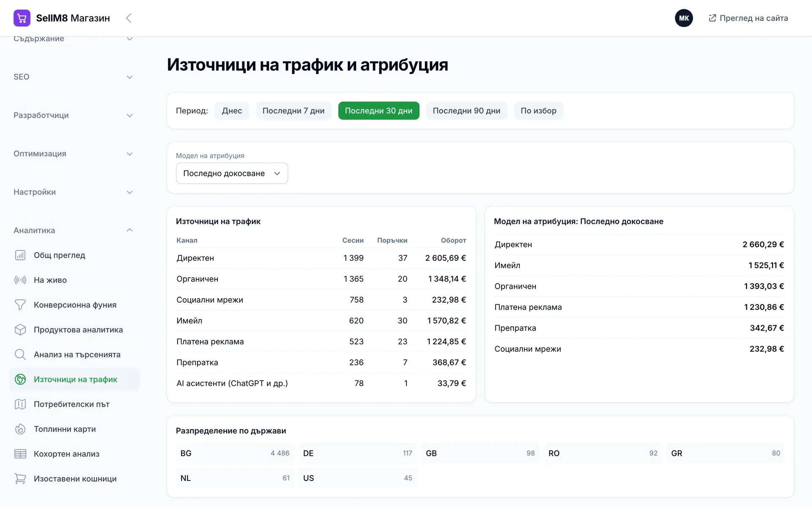
Task: Select the Днес period
Action: pos(232,110)
